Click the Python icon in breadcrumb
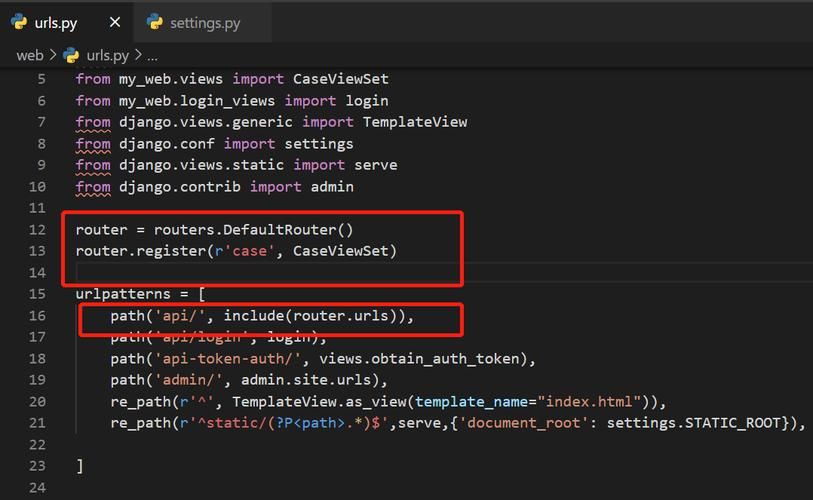 tap(71, 55)
